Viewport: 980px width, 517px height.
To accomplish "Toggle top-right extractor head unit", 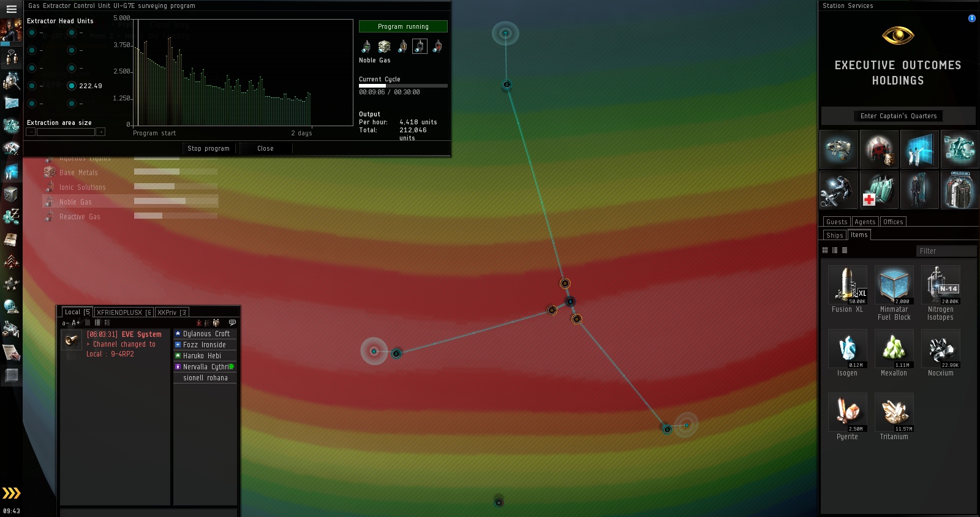I will (72, 32).
